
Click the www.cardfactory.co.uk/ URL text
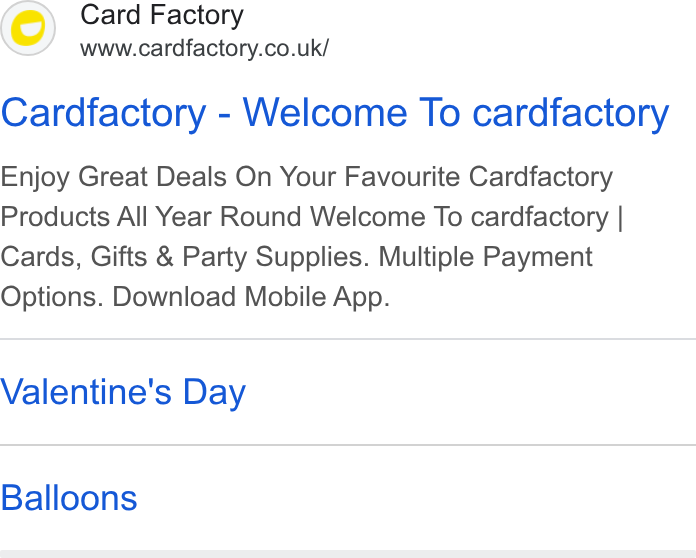pyautogui.click(x=205, y=48)
